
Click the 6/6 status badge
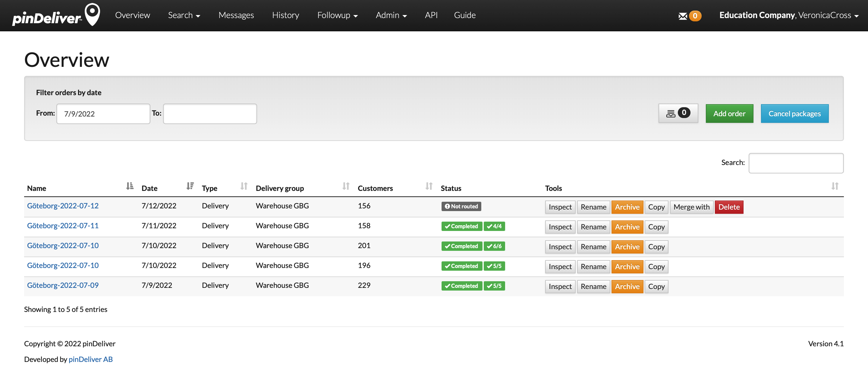pos(494,246)
